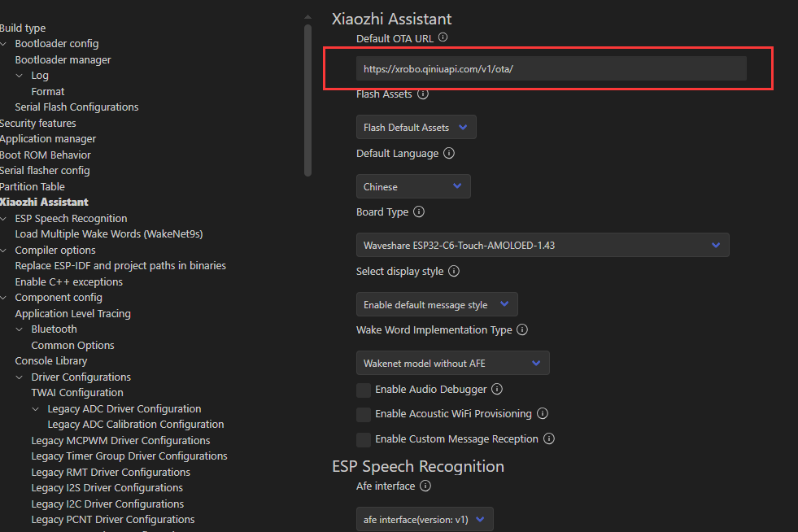
Task: Click info icon for Wake Word Implementation Type
Action: coord(522,329)
